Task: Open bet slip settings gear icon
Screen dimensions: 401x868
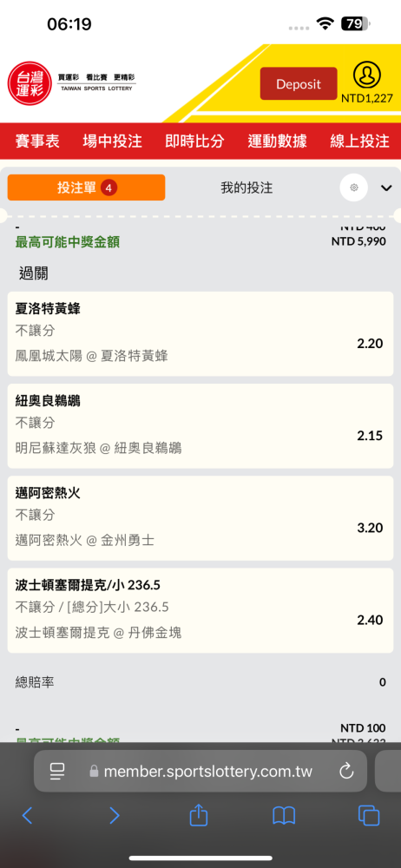Action: (354, 187)
